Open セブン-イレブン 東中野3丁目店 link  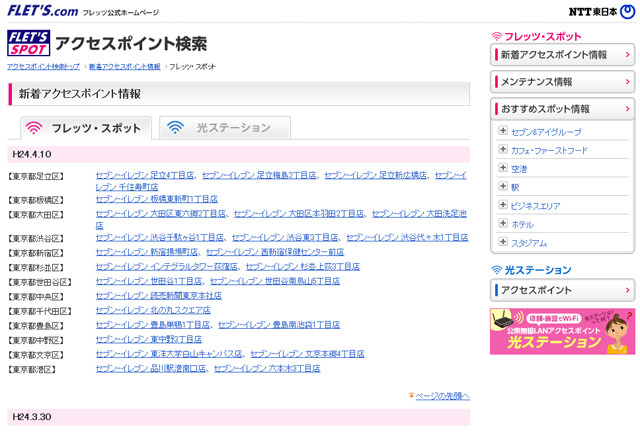[x=149, y=339]
